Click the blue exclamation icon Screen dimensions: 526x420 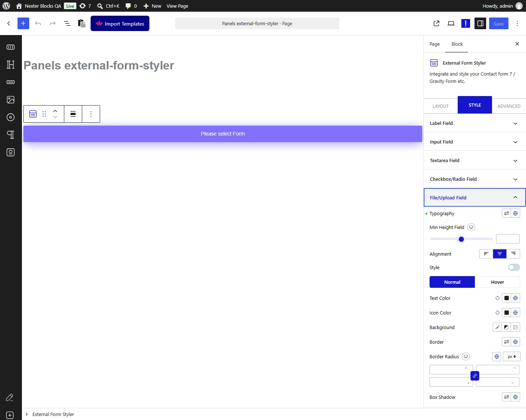coord(466,23)
